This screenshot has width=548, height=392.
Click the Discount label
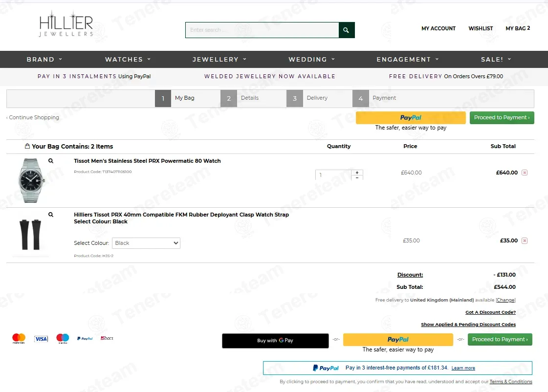click(410, 275)
